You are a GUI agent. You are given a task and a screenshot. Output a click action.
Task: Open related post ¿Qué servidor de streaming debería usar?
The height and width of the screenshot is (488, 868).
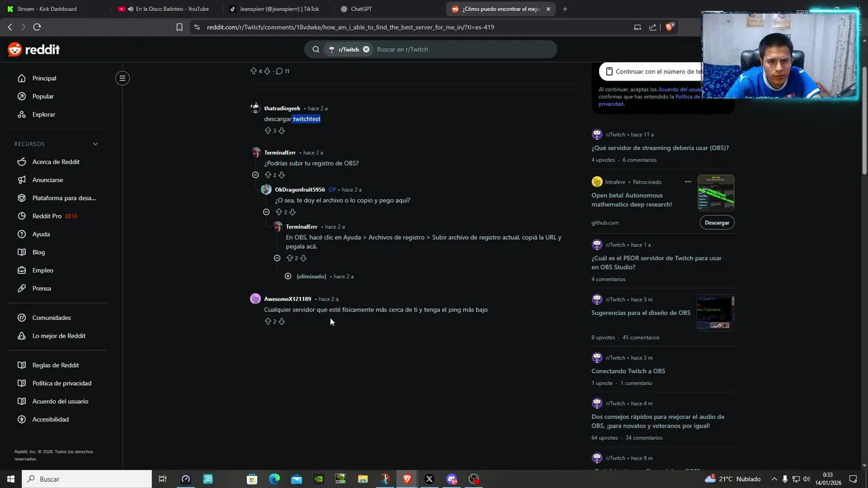pyautogui.click(x=660, y=148)
